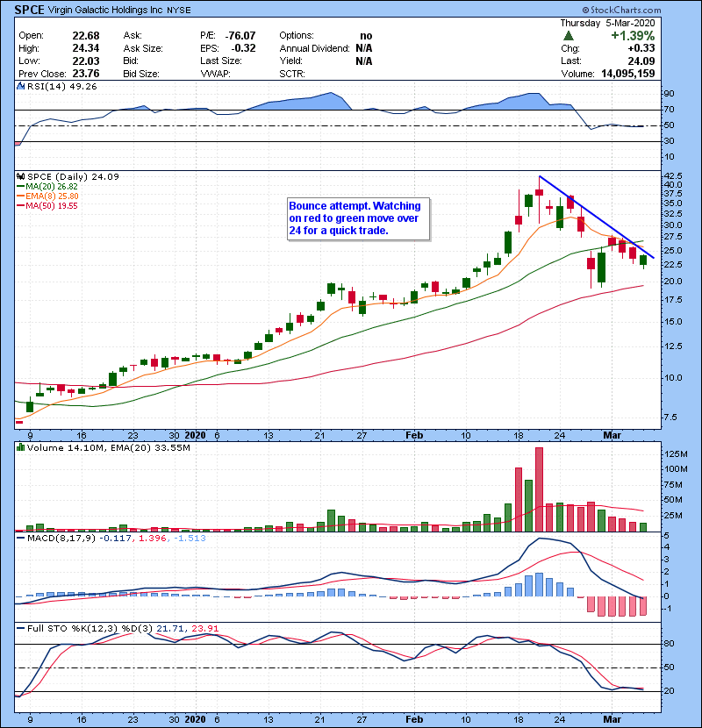Click the MACD(8,17,9) indicator label
Image resolution: width=702 pixels, height=728 pixels.
point(61,539)
